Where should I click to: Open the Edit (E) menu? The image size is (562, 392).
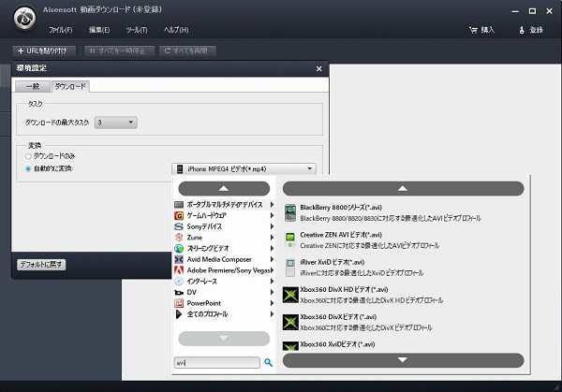click(x=99, y=30)
